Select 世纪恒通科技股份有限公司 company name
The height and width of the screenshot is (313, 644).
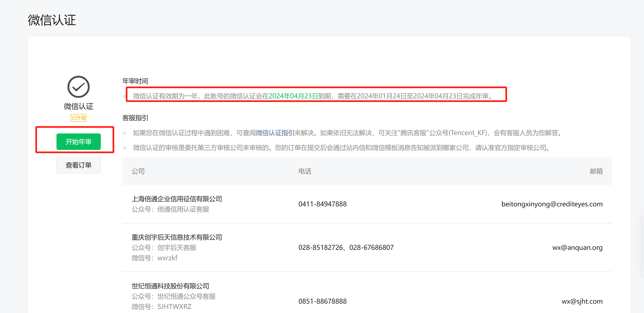click(170, 286)
